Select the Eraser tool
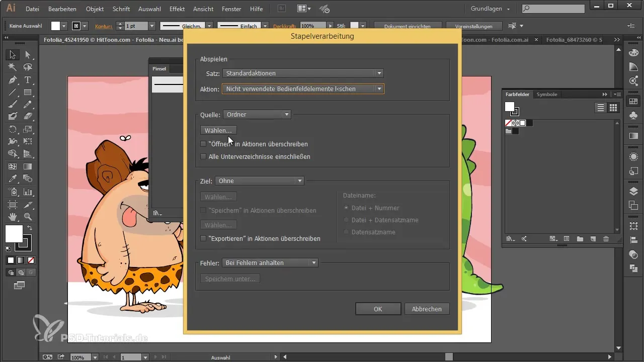The width and height of the screenshot is (644, 362). coord(28,116)
